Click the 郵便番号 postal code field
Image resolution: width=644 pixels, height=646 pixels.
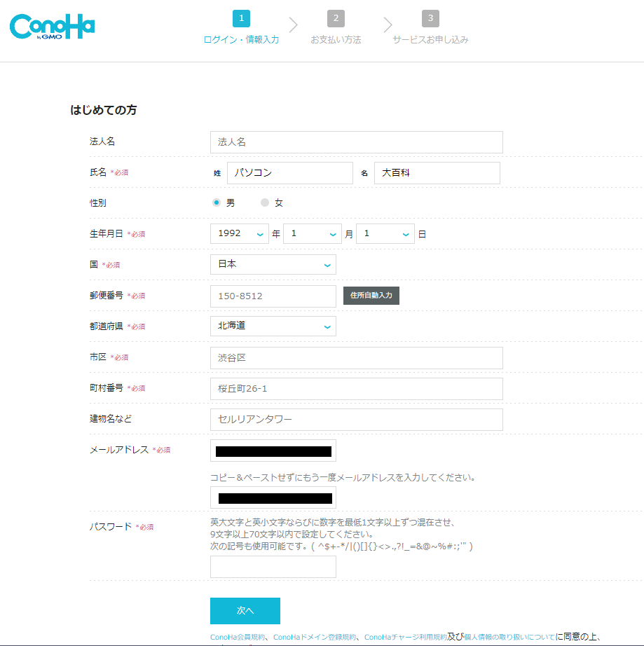[273, 296]
